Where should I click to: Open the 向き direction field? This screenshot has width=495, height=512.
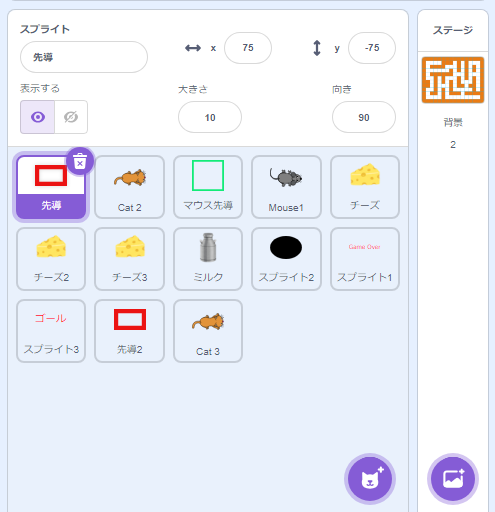click(x=364, y=117)
